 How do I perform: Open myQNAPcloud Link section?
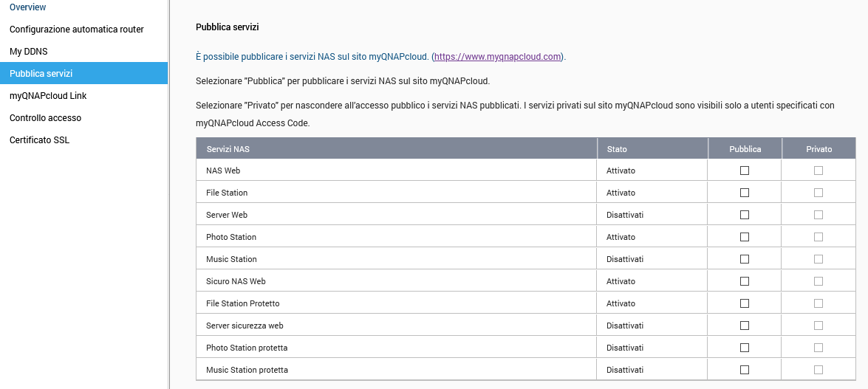[x=48, y=96]
